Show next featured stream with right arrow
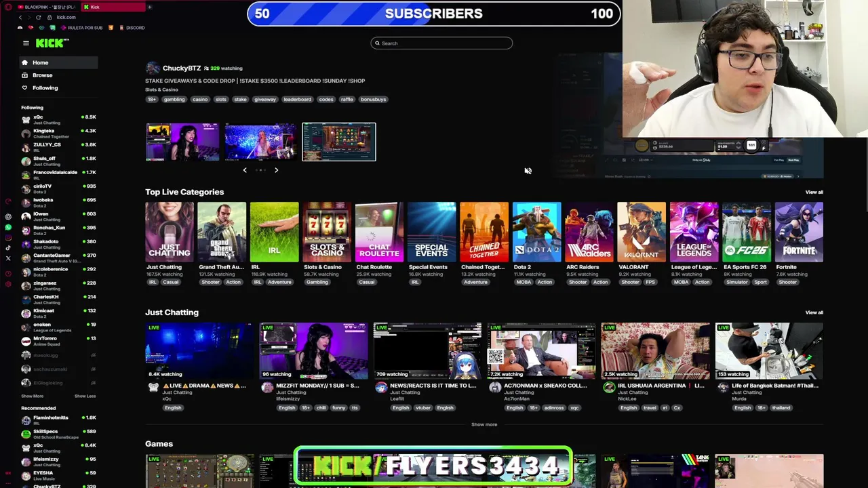 276,170
